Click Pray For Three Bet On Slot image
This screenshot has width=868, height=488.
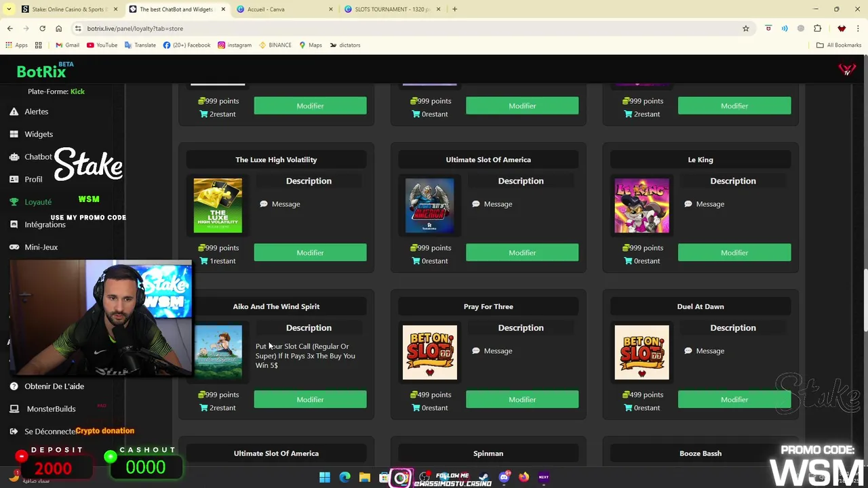click(429, 352)
